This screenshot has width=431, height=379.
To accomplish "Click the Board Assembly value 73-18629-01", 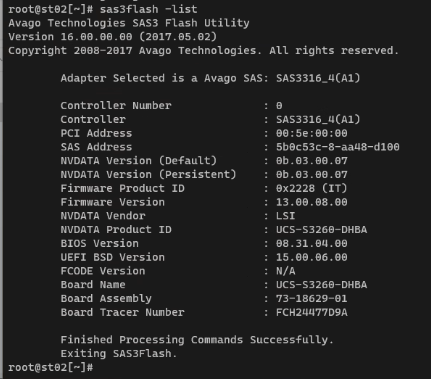I will tap(312, 298).
